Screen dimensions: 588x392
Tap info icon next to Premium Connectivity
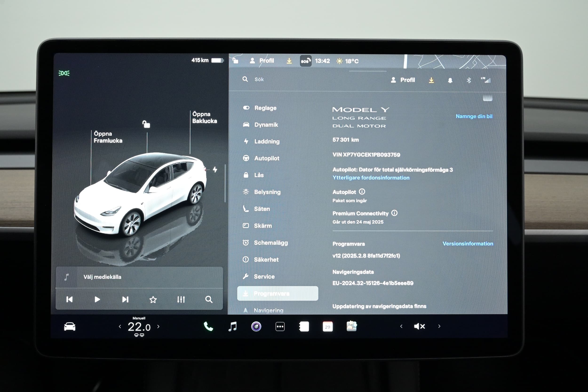pyautogui.click(x=394, y=213)
